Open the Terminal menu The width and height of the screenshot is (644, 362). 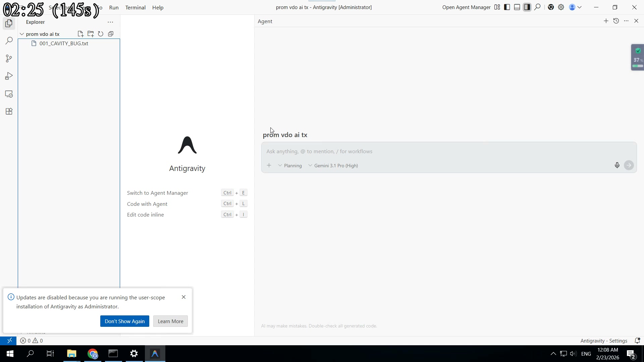(135, 7)
